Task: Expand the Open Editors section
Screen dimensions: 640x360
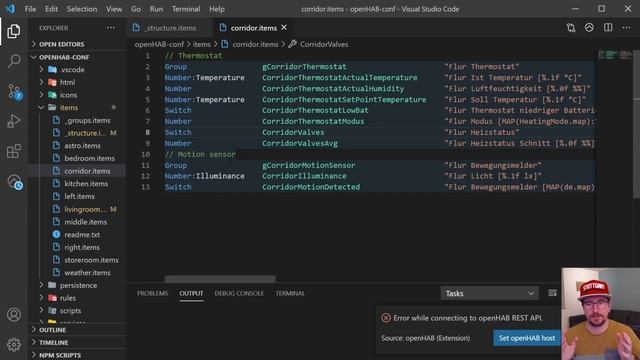Action: coord(78,44)
